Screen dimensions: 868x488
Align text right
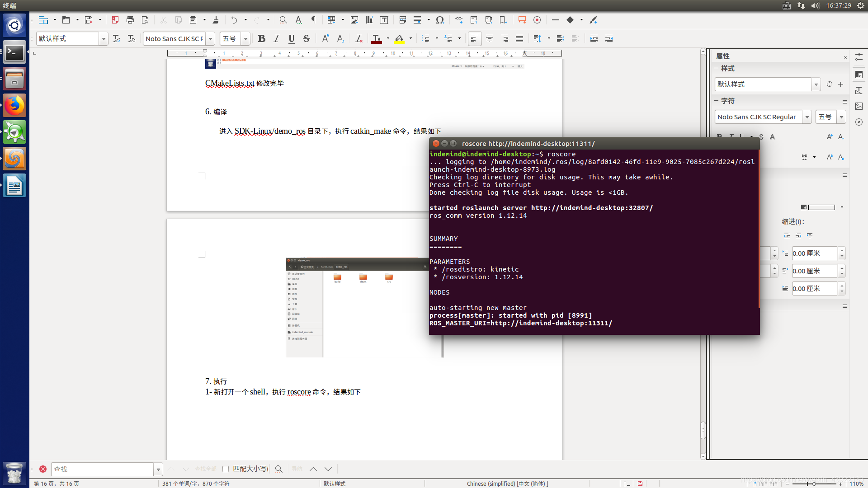[505, 39]
